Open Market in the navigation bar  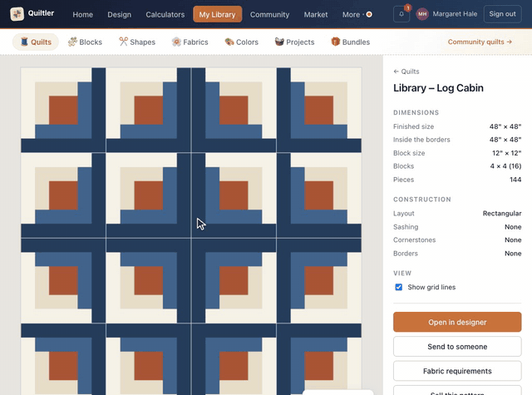316,15
